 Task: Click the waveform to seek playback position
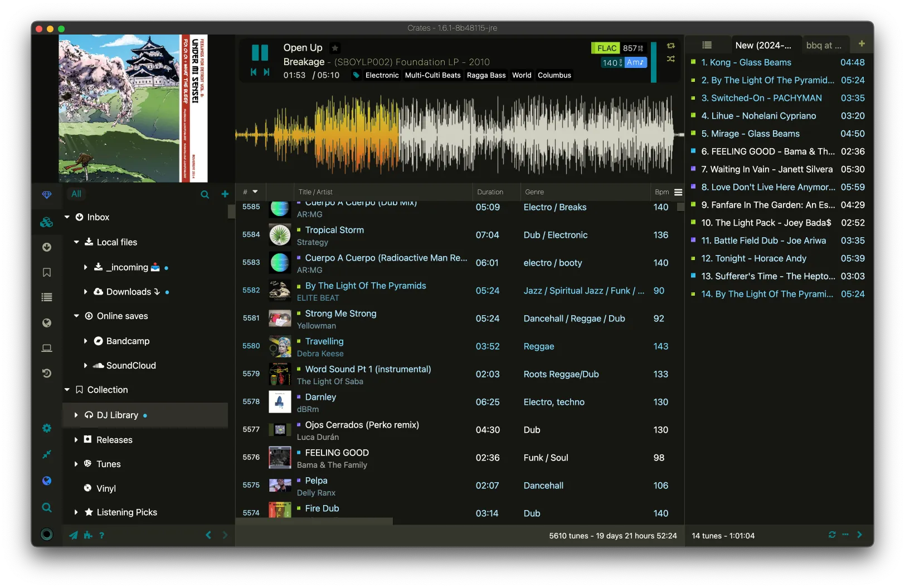point(457,134)
